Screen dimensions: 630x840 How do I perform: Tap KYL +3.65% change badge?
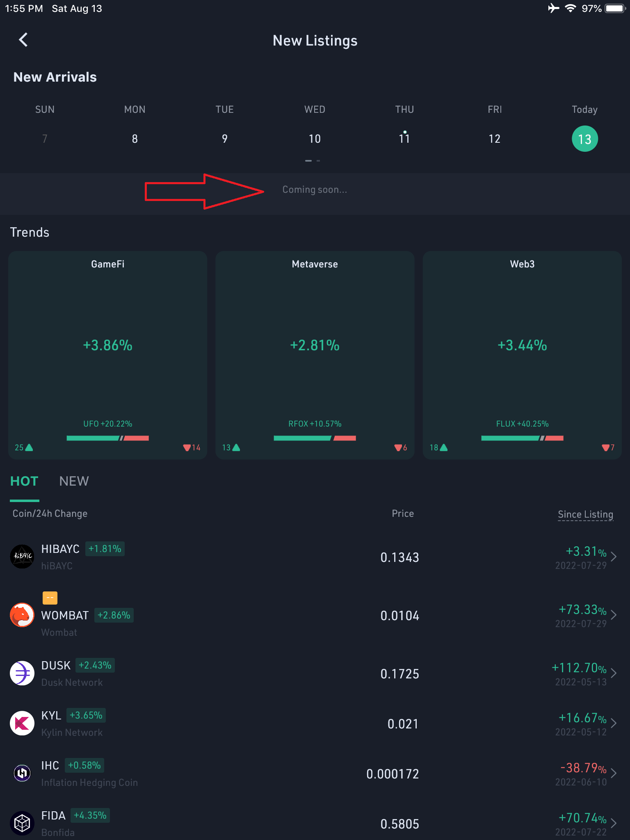click(86, 715)
